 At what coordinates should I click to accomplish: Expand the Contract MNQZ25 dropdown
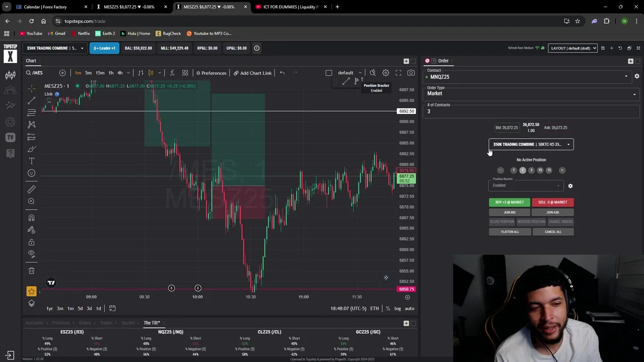[x=527, y=77]
